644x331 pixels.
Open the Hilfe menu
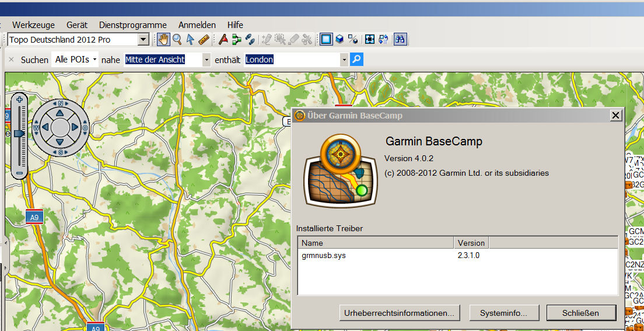(x=235, y=25)
